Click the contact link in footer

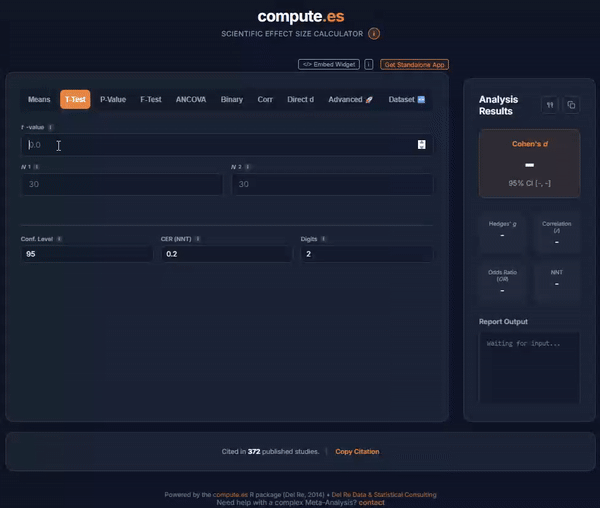[371, 503]
